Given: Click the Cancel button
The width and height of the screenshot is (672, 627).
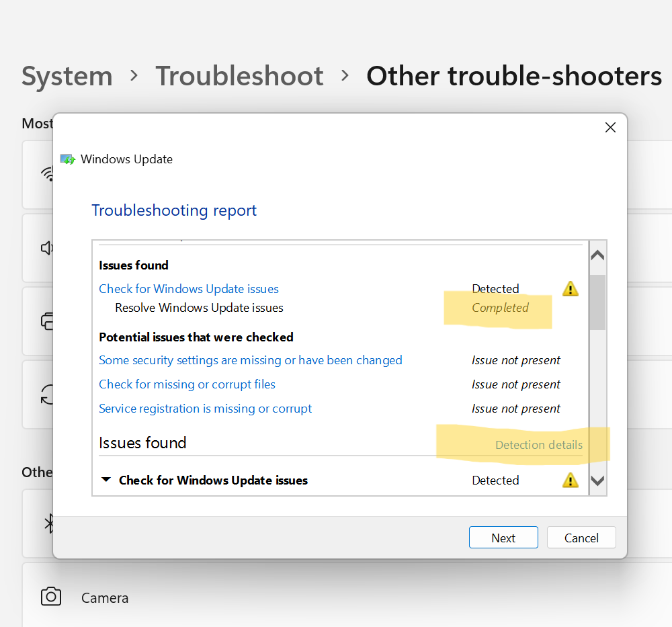Looking at the screenshot, I should click(581, 538).
